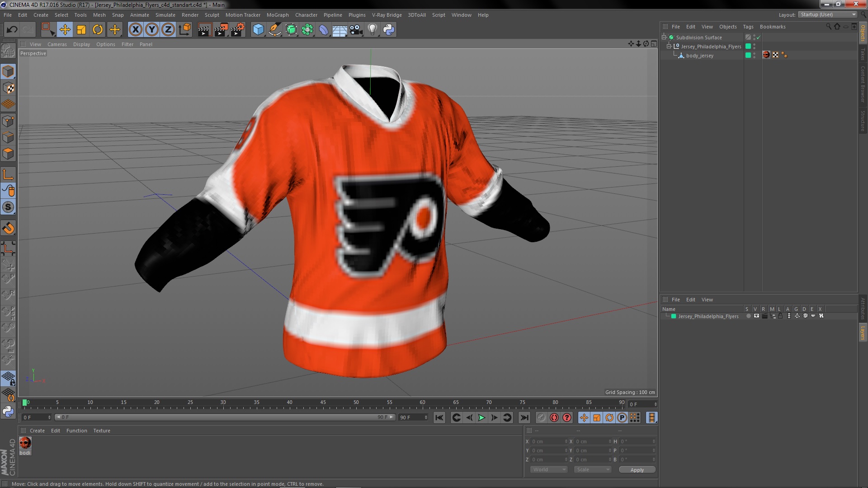Toggle Subdivision Surface editor visibility dots

pos(754,38)
